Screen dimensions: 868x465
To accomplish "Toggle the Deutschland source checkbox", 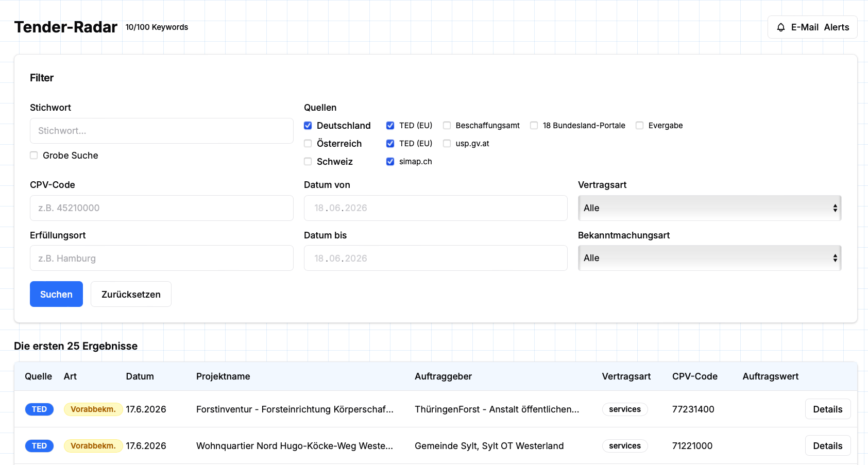I will 308,126.
